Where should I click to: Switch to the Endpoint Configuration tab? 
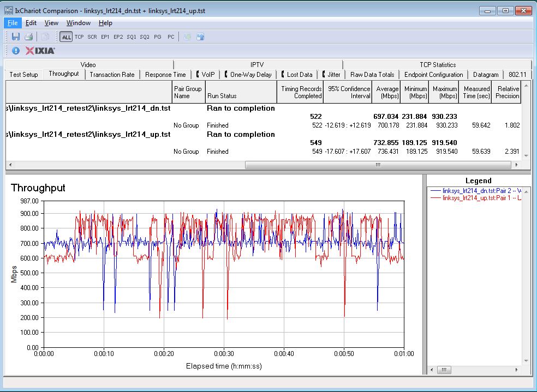click(x=433, y=75)
